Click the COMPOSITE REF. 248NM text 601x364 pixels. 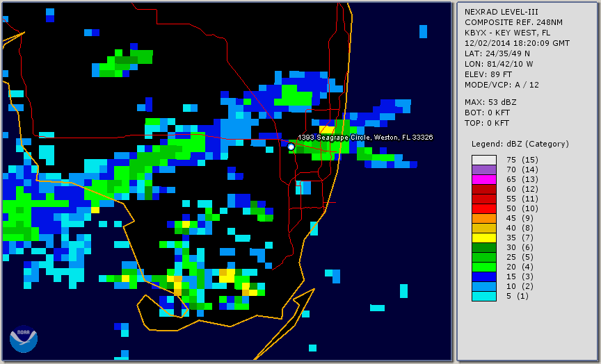click(513, 22)
